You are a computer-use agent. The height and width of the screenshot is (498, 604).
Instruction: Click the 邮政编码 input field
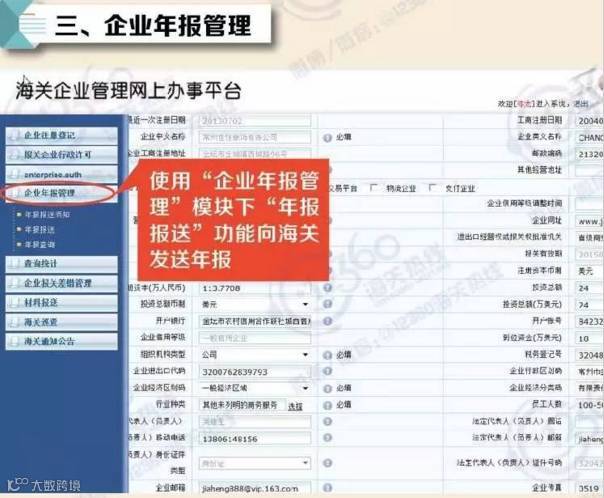(x=590, y=154)
